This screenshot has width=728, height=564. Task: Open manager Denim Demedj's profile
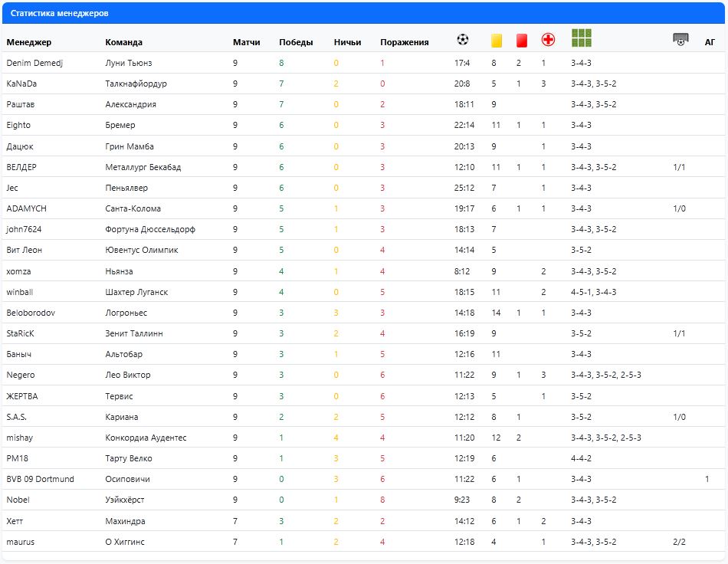click(34, 63)
